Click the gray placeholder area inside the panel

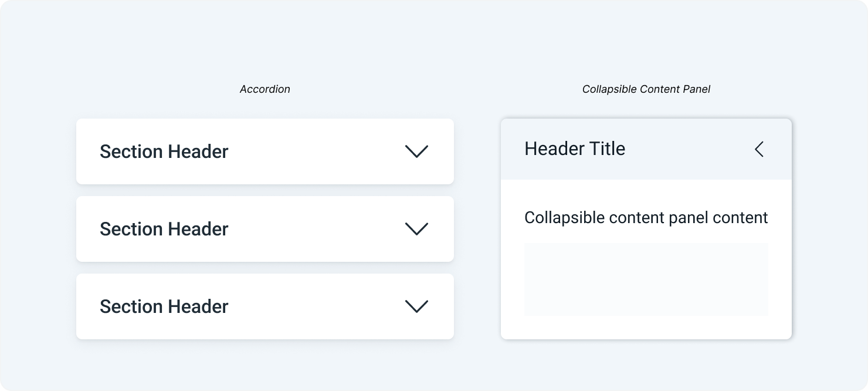point(646,279)
